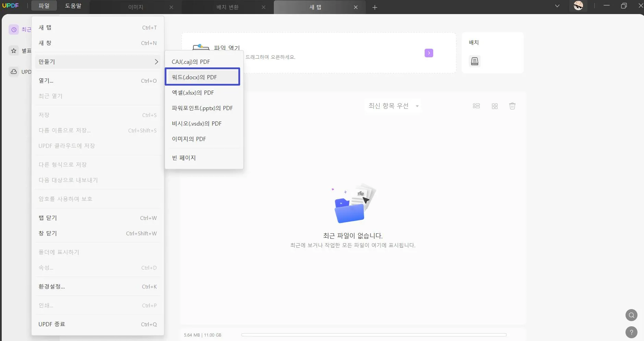Image resolution: width=644 pixels, height=341 pixels.
Task: Open the user avatar profile
Action: click(579, 5)
